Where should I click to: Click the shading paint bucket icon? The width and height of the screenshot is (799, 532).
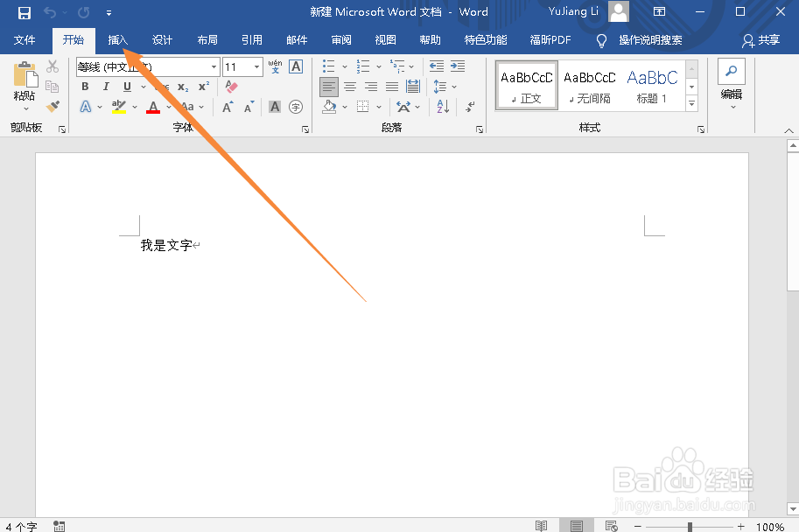pyautogui.click(x=329, y=107)
